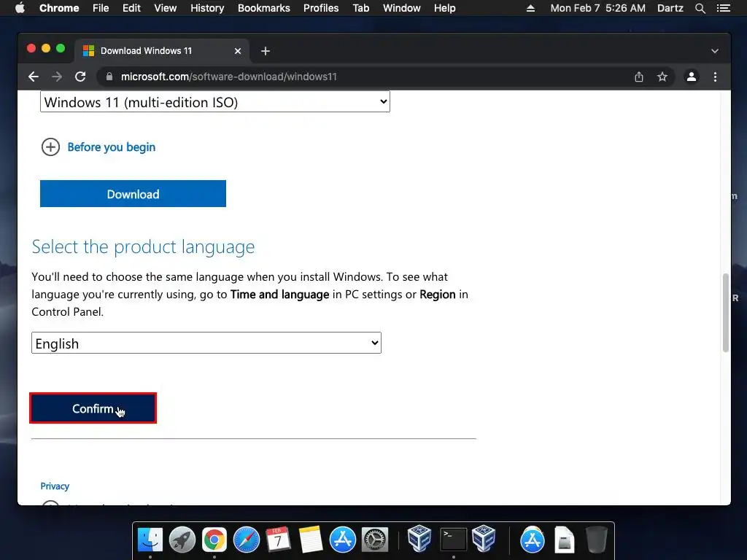
Task: Open the Trash in the dock
Action: tap(597, 540)
